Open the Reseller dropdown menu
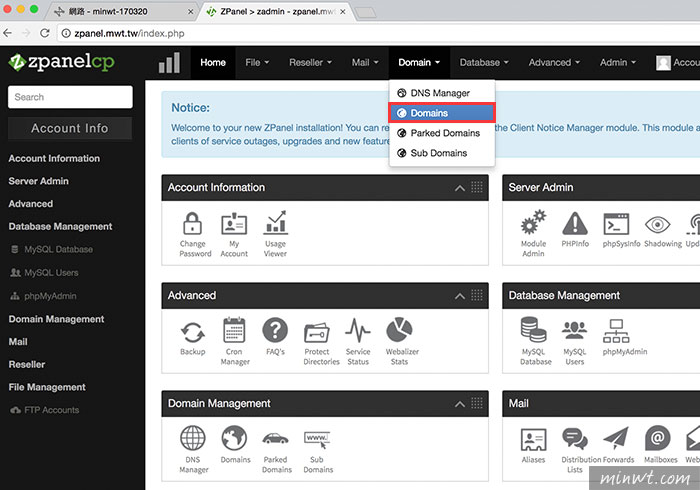700x490 pixels. point(310,62)
